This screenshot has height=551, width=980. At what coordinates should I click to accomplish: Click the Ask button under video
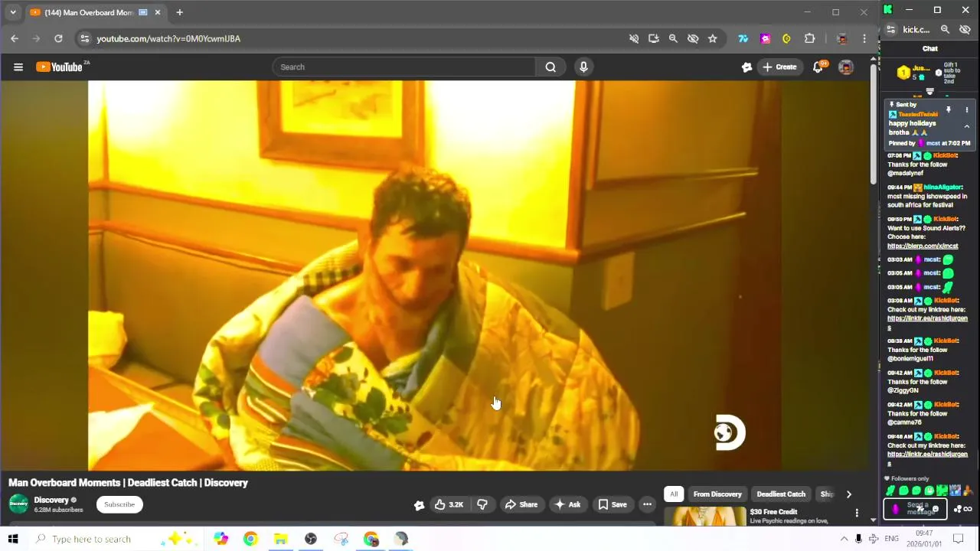click(x=567, y=504)
